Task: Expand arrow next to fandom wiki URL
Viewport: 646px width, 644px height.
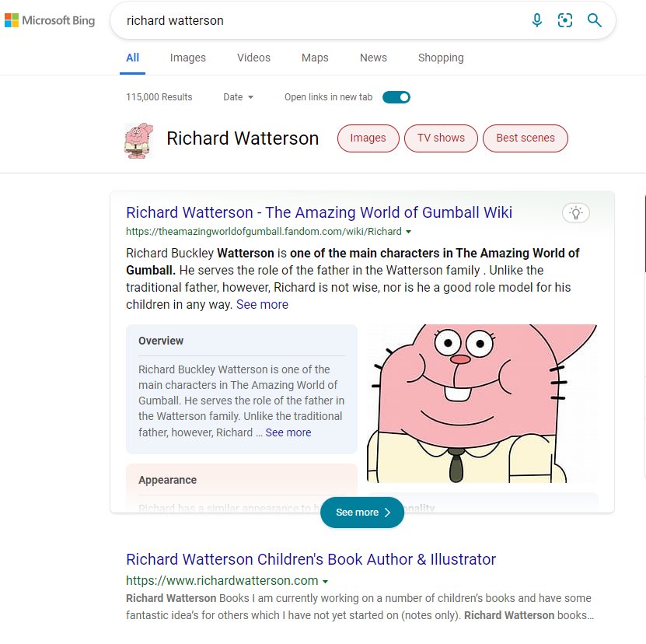Action: 409,232
